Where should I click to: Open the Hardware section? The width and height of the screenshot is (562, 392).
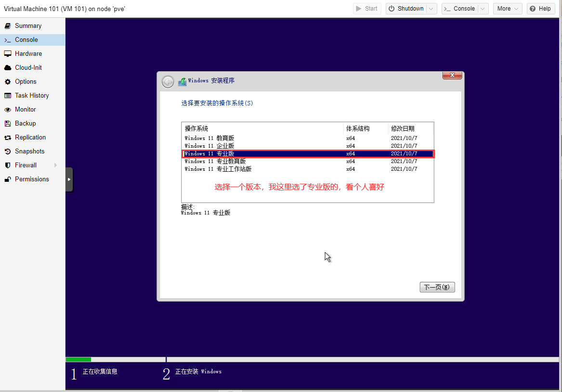pyautogui.click(x=32, y=54)
